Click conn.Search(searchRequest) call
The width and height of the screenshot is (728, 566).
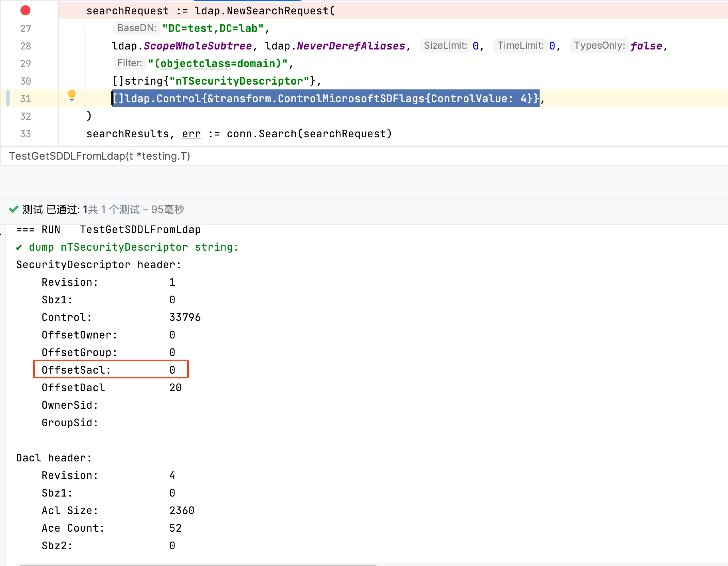[x=309, y=134]
